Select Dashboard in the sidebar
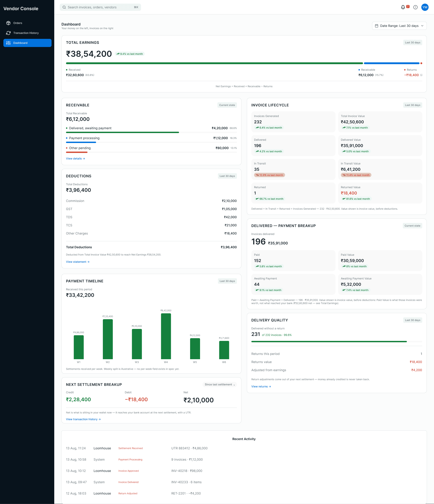Image resolution: width=434 pixels, height=504 pixels. (x=27, y=43)
